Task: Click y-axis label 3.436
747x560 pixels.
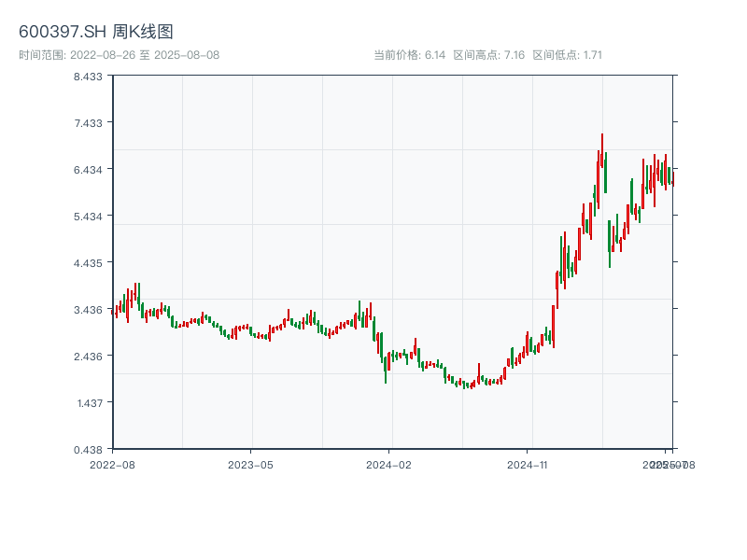Action: coord(88,310)
